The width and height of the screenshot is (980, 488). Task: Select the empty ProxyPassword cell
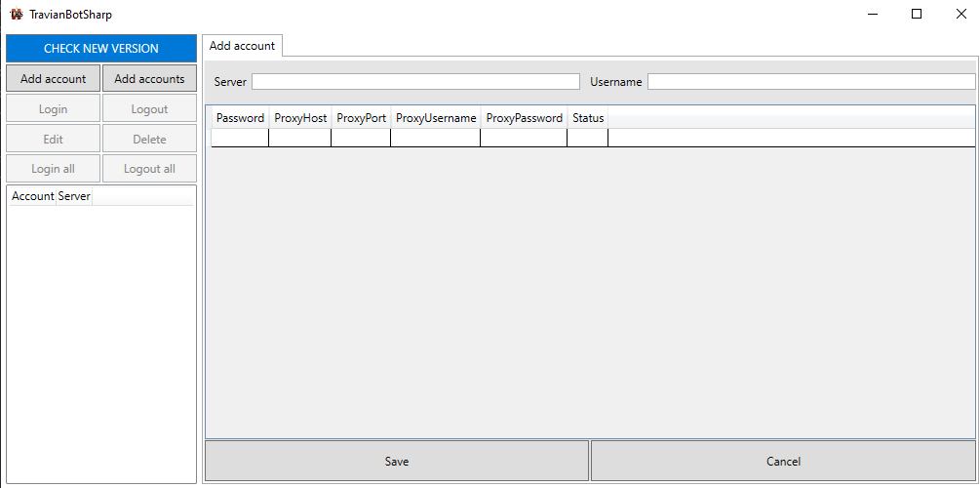click(525, 138)
